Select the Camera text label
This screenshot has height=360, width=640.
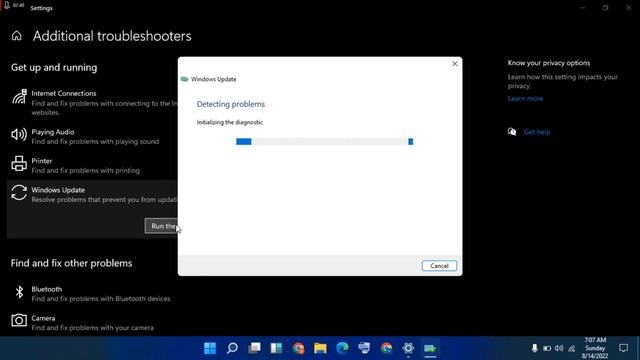pyautogui.click(x=43, y=318)
